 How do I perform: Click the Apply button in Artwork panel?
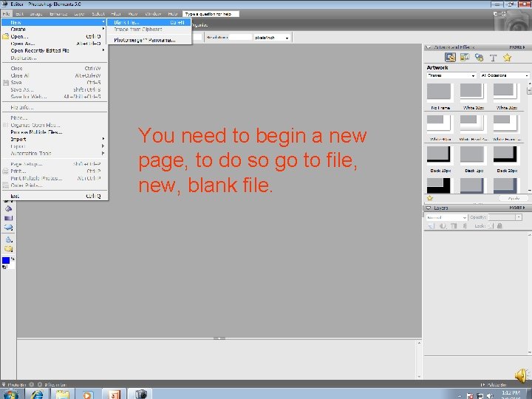pos(514,198)
